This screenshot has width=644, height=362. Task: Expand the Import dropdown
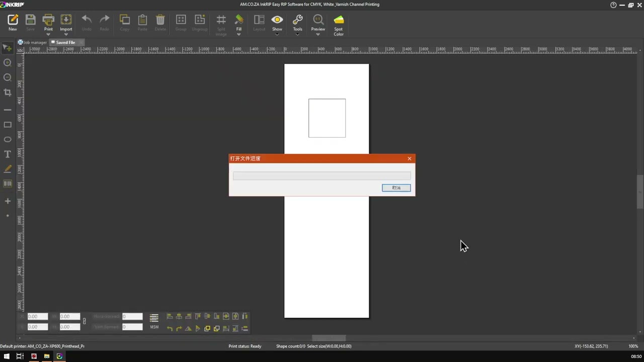pyautogui.click(x=66, y=34)
